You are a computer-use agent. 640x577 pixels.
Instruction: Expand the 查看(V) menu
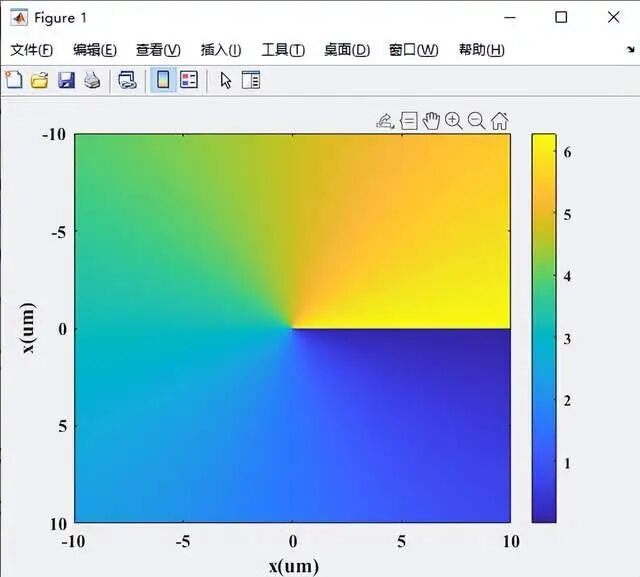click(x=158, y=50)
